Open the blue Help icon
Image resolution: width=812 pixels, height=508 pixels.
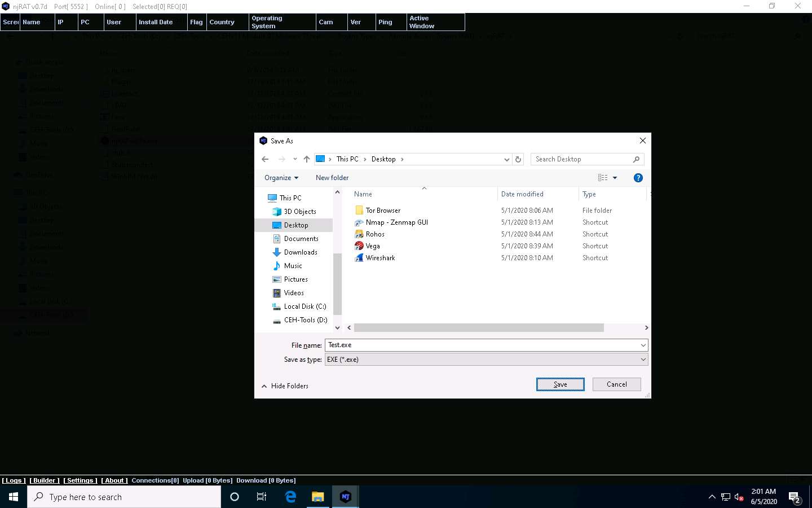638,178
